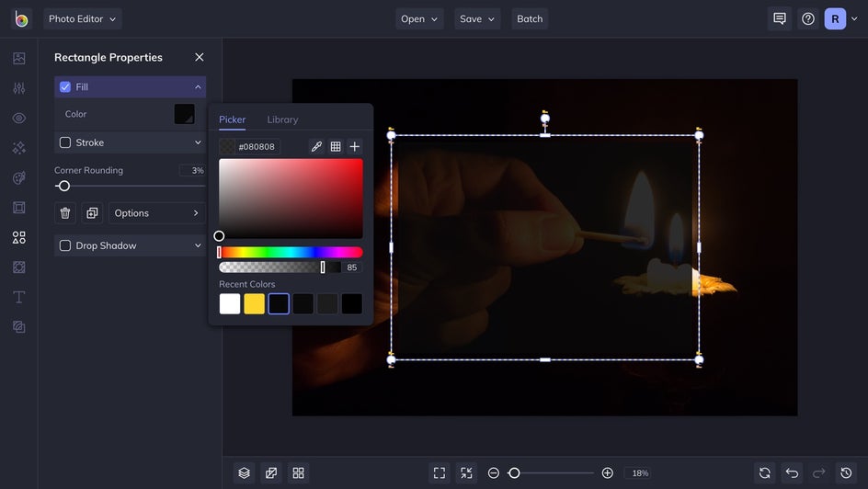The image size is (868, 489).
Task: Click the duplicate rectangle icon
Action: point(92,213)
